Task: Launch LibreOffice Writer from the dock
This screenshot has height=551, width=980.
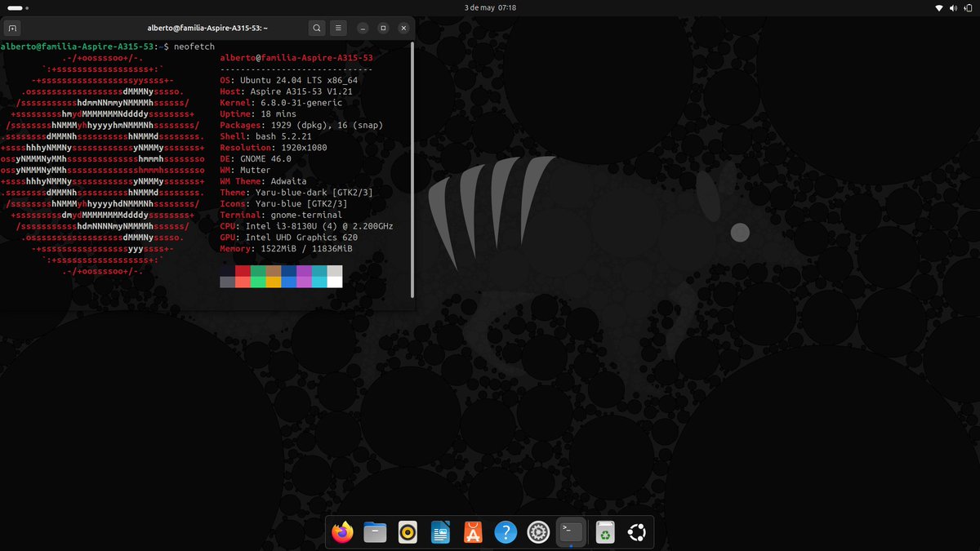Action: 440,533
